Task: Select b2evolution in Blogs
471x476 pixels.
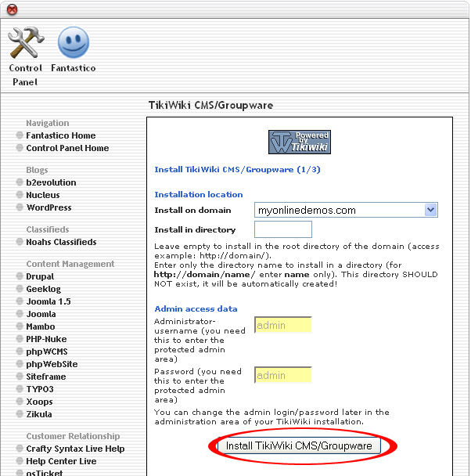Action: (51, 182)
